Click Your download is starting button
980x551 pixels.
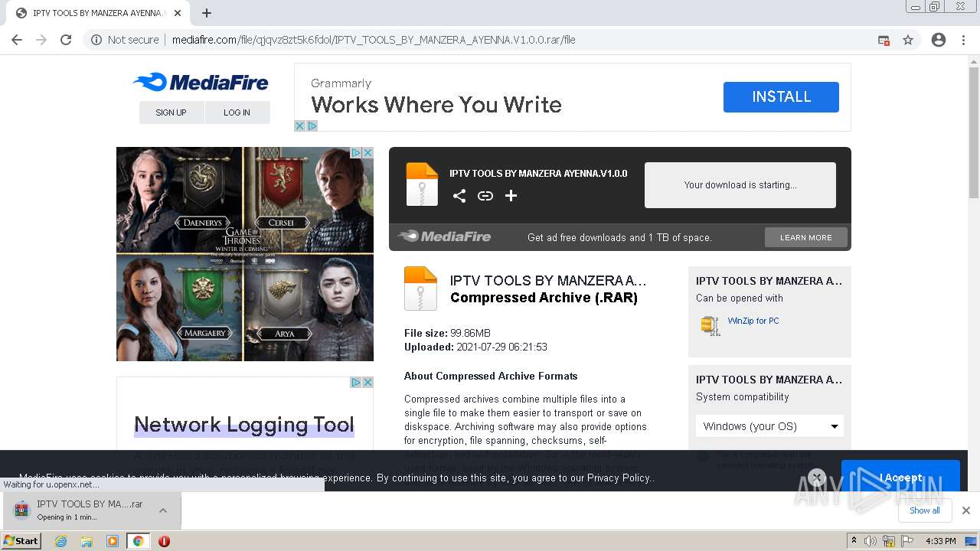tap(740, 184)
